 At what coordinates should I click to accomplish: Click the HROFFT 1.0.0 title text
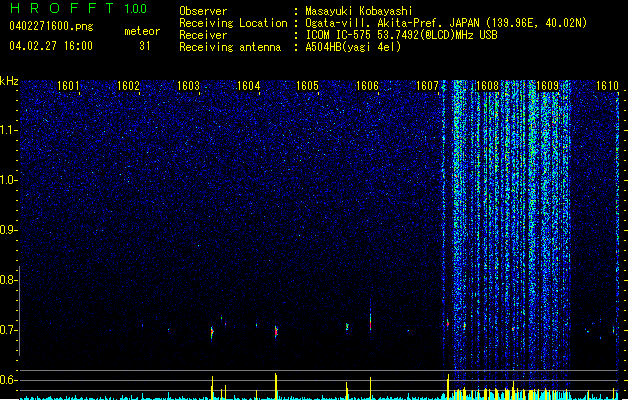tap(78, 8)
